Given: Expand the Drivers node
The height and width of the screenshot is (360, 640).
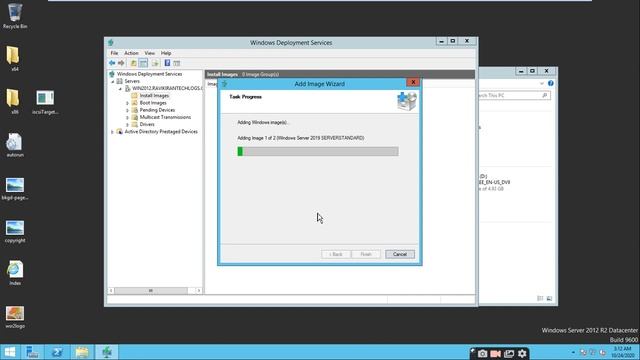Looking at the screenshot, I should coord(127,124).
